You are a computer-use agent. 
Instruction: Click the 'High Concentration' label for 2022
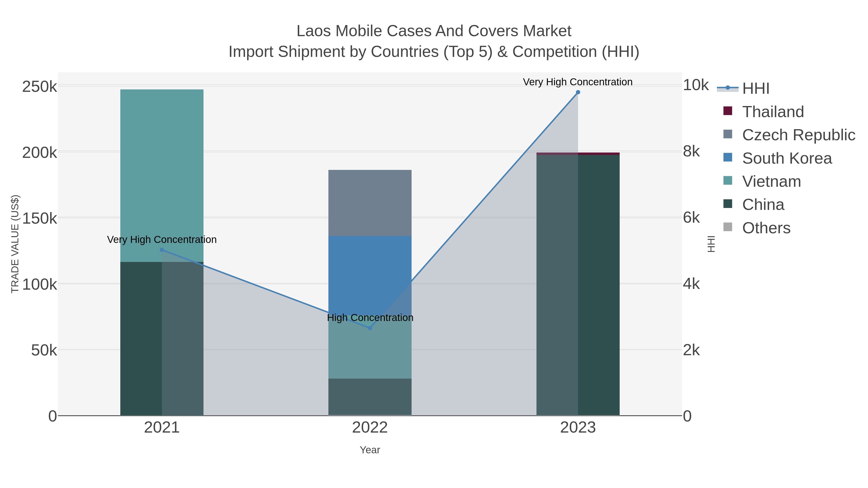370,318
